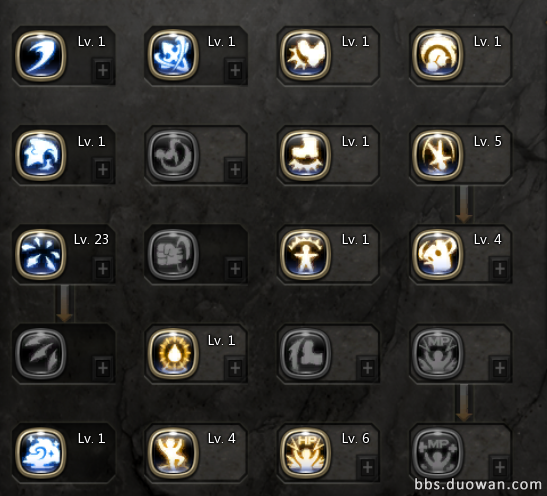
Task: Click the golden bird skill icon Lv. 4
Action: [x=438, y=254]
